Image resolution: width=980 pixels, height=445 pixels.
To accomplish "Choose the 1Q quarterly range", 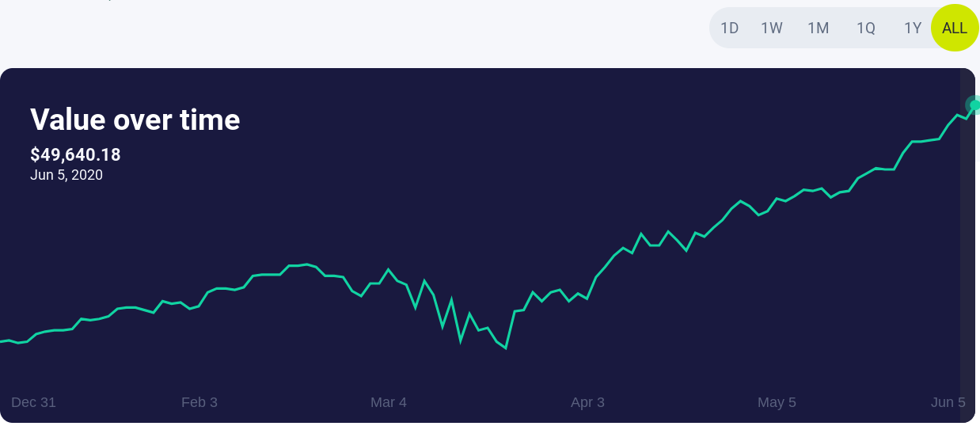I will [865, 28].
